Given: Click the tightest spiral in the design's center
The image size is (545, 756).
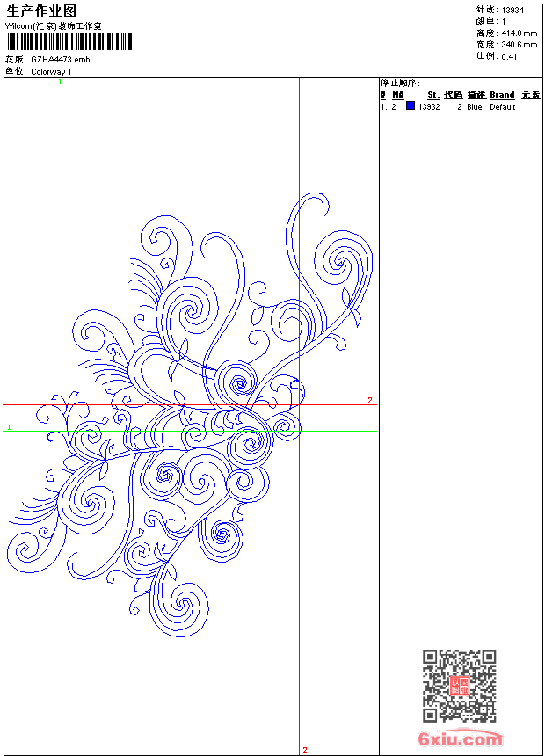Looking at the screenshot, I should [238, 384].
